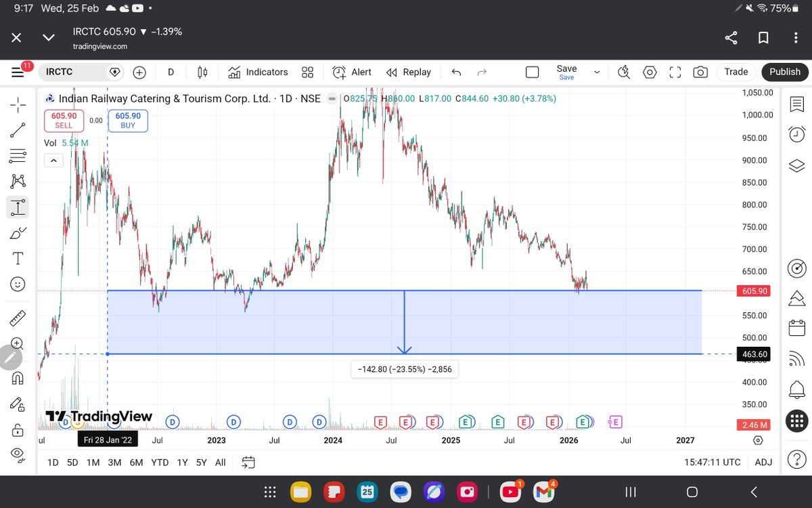The image size is (812, 508).
Task: Select the Text annotation tool
Action: tap(18, 258)
